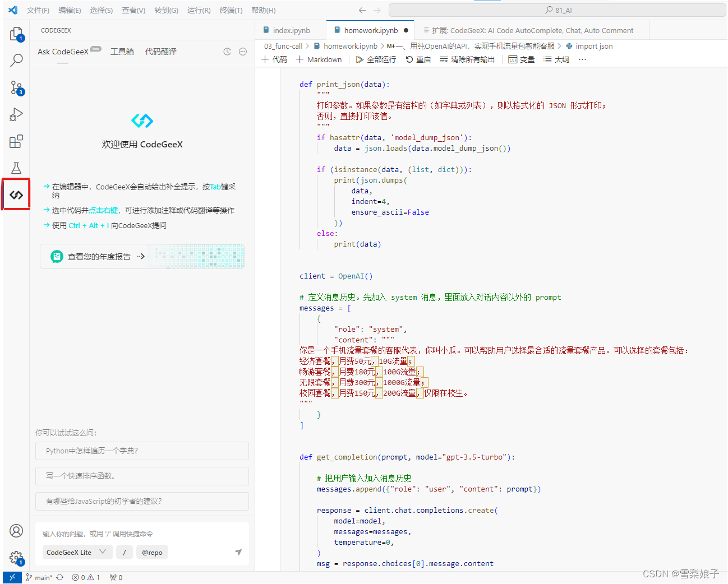Open the 运行(R) menu
Screen dimensions: 728x584
199,10
